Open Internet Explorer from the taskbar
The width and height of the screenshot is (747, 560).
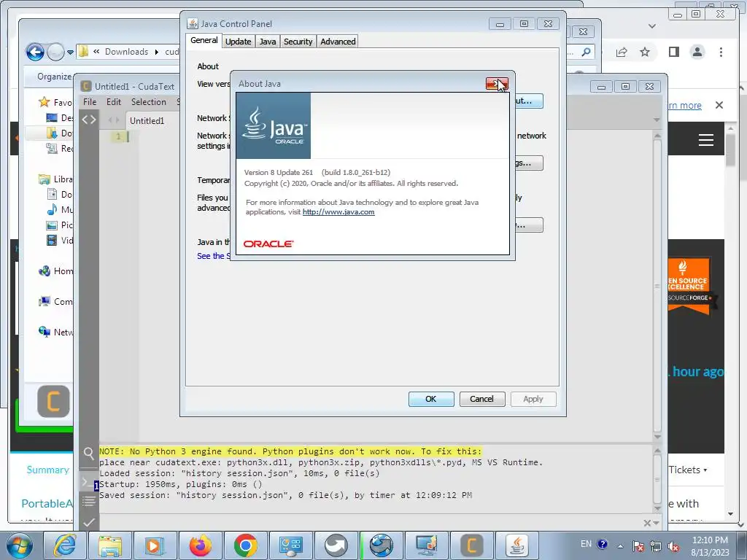tap(65, 545)
